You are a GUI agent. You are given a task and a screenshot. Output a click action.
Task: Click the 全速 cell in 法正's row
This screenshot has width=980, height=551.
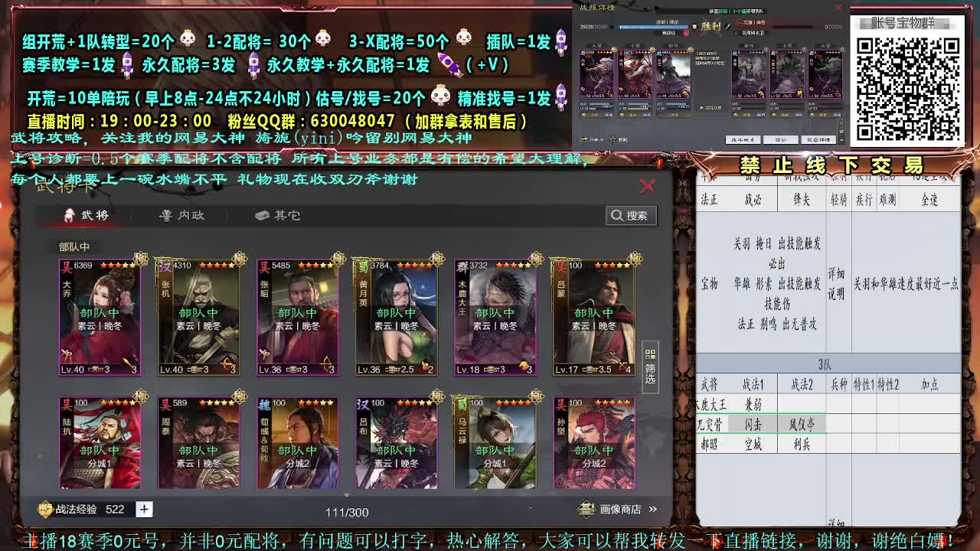(929, 200)
